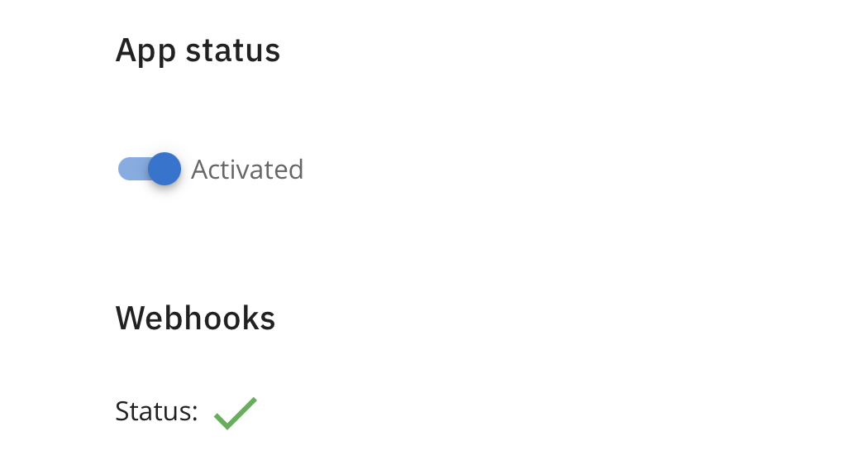This screenshot has width=868, height=465.
Task: Toggle the App status activation switch
Action: click(150, 169)
